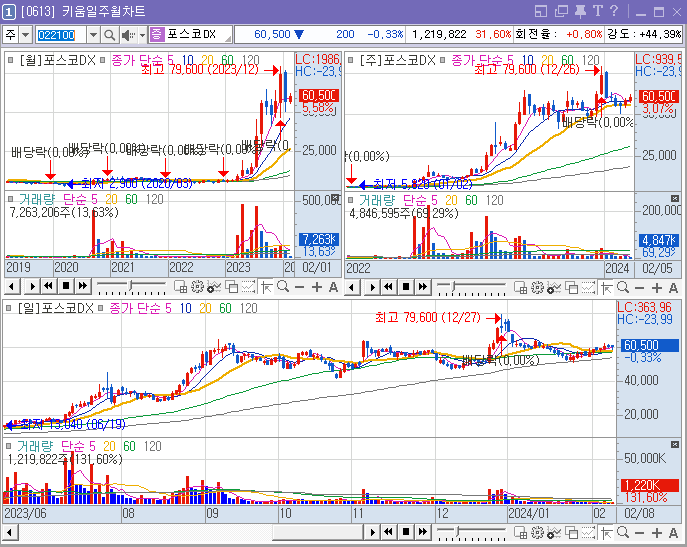687x547 pixels.
Task: Toggle crosshair cursor icon on weekly chart
Action: pos(606,288)
